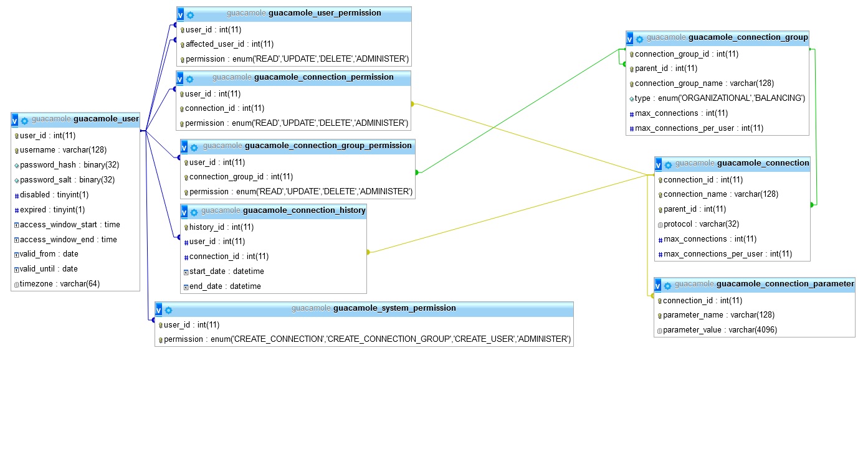This screenshot has height=467, width=868.
Task: Select the guacamole_user table title
Action: (106, 118)
